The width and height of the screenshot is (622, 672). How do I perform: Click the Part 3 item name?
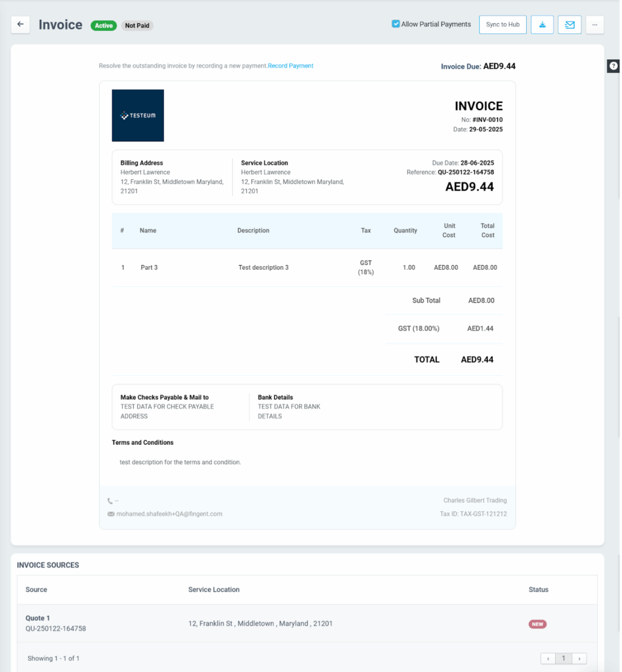(149, 268)
